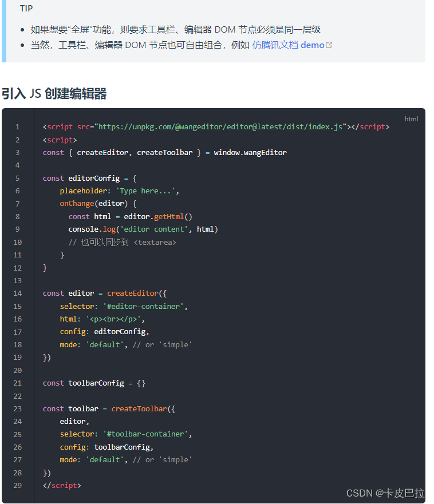Click console.log('editor content', html) line

[x=143, y=229]
